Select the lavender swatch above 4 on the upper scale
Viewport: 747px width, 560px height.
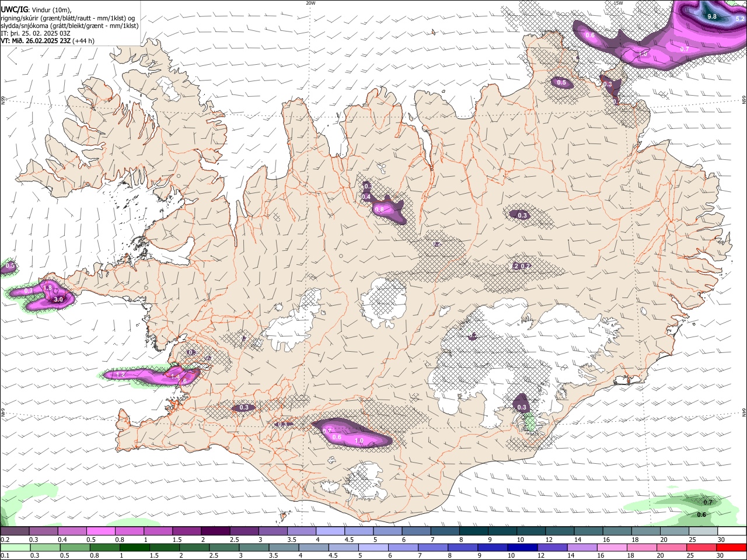pyautogui.click(x=330, y=531)
